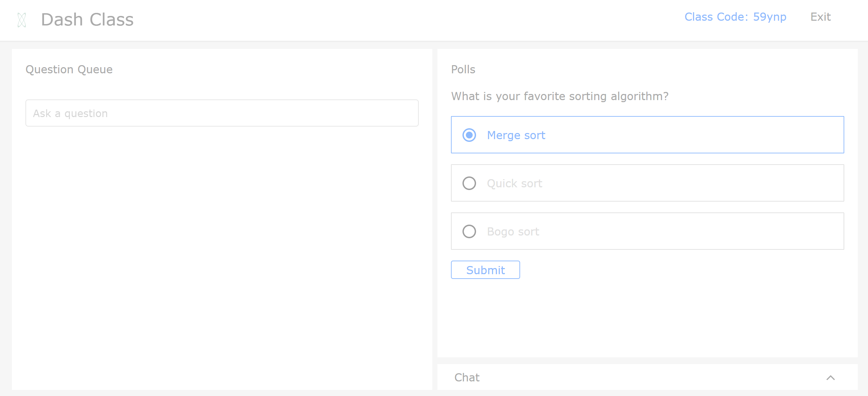Submit the poll answer
The image size is (868, 396).
point(485,270)
